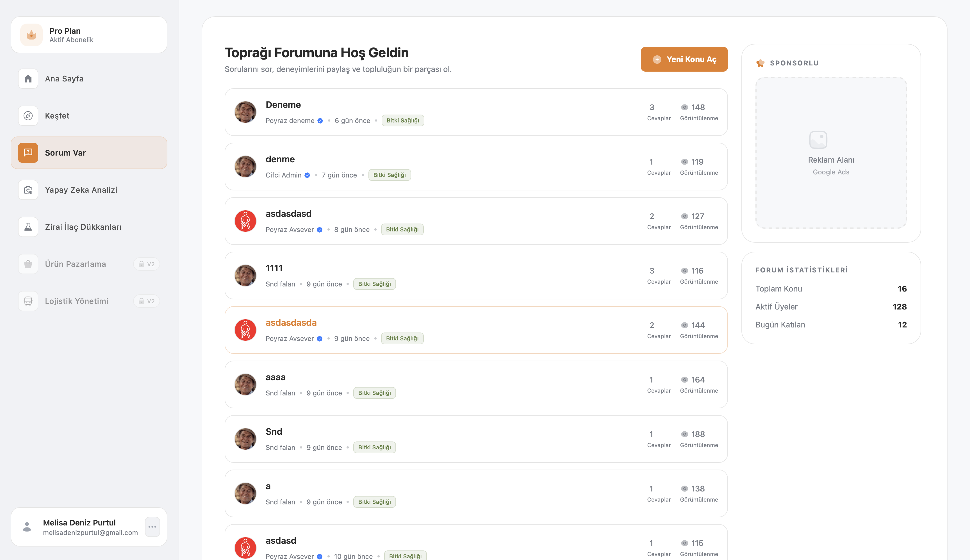Viewport: 970px width, 560px height.
Task: Open Yapay Zeka Analizi camera icon
Action: (28, 190)
